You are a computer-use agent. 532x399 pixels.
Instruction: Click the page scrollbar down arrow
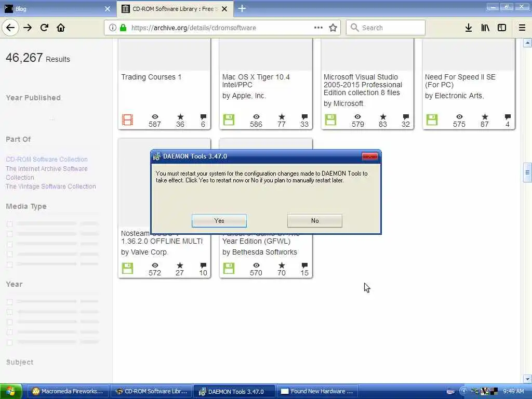tap(527, 379)
